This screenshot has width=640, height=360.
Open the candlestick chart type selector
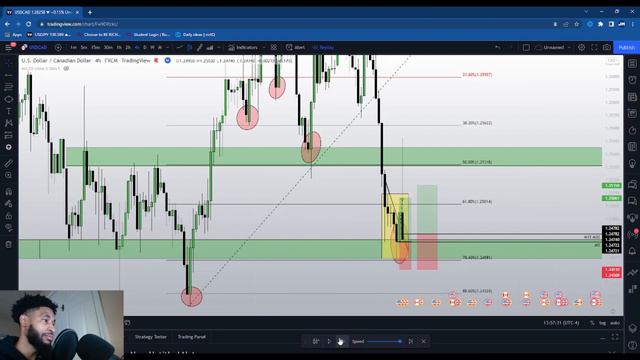(x=189, y=47)
